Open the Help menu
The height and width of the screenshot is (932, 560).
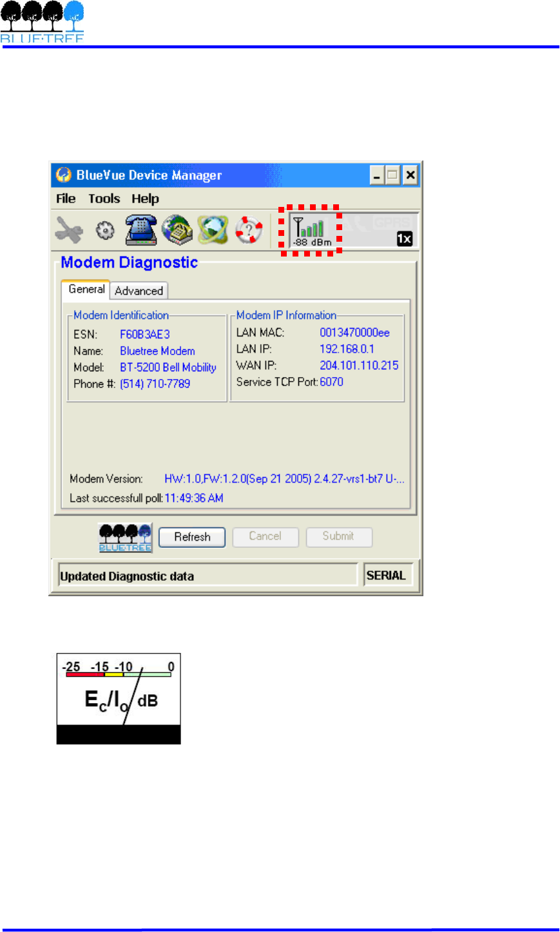pyautogui.click(x=145, y=199)
